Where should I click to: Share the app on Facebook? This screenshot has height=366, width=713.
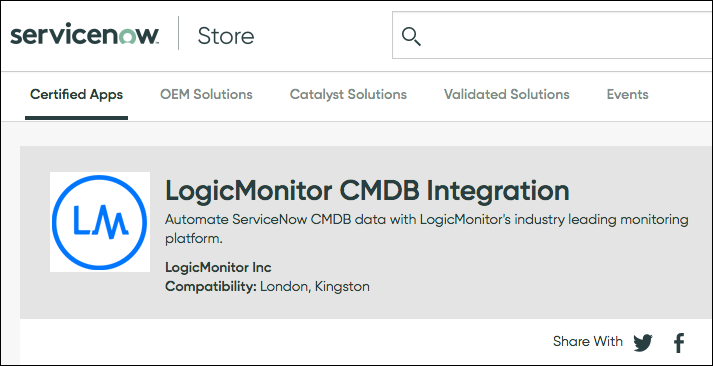679,342
